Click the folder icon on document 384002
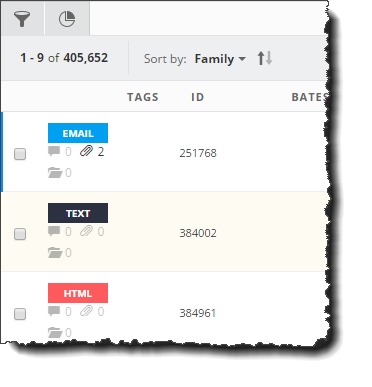This screenshot has height=387, width=372. tap(55, 252)
